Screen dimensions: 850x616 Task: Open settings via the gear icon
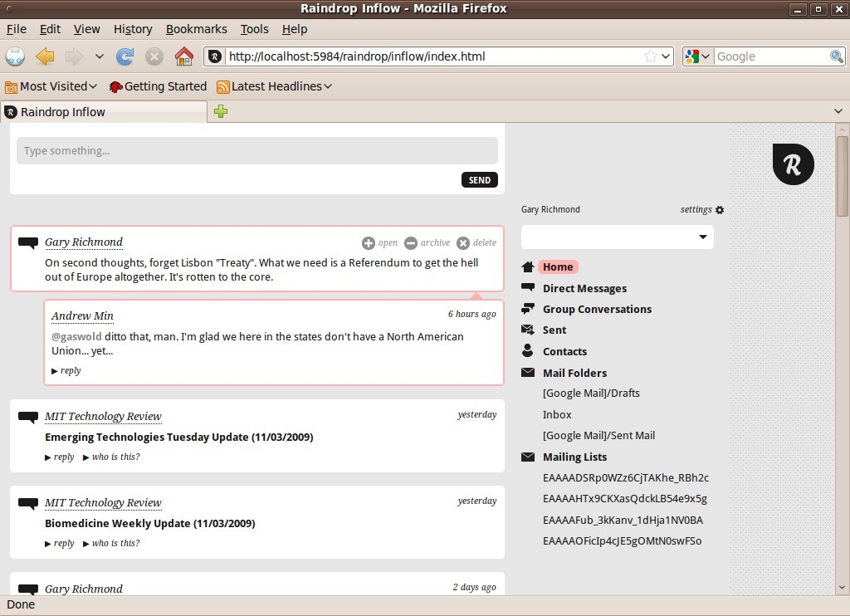pos(720,210)
